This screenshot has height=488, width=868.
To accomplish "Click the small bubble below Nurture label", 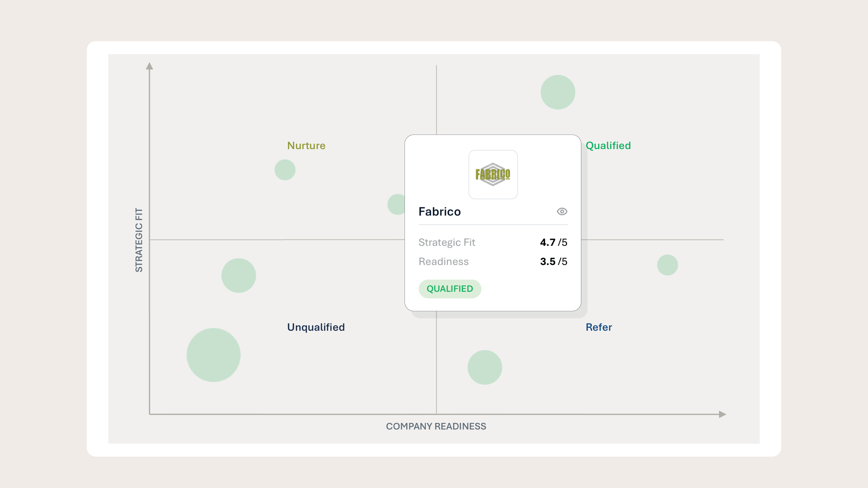I will [x=285, y=170].
